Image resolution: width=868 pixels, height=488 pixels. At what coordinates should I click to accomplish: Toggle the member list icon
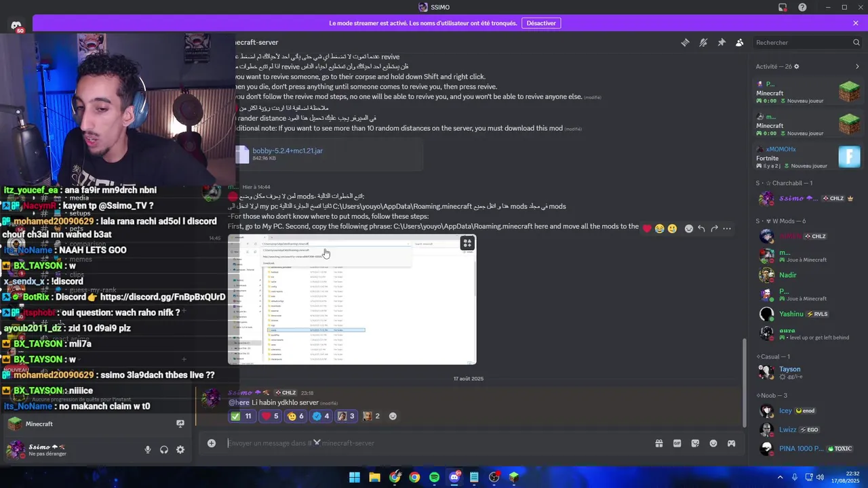(x=740, y=43)
